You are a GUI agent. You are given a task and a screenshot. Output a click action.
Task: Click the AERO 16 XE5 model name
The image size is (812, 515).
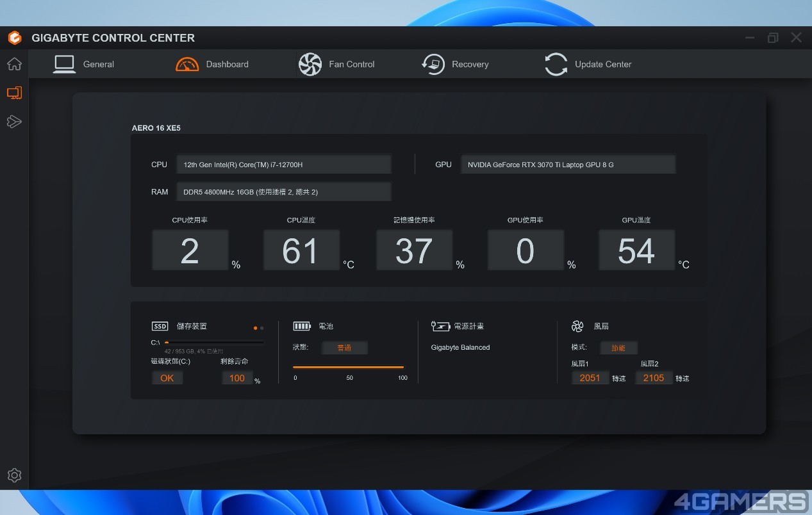click(x=156, y=128)
